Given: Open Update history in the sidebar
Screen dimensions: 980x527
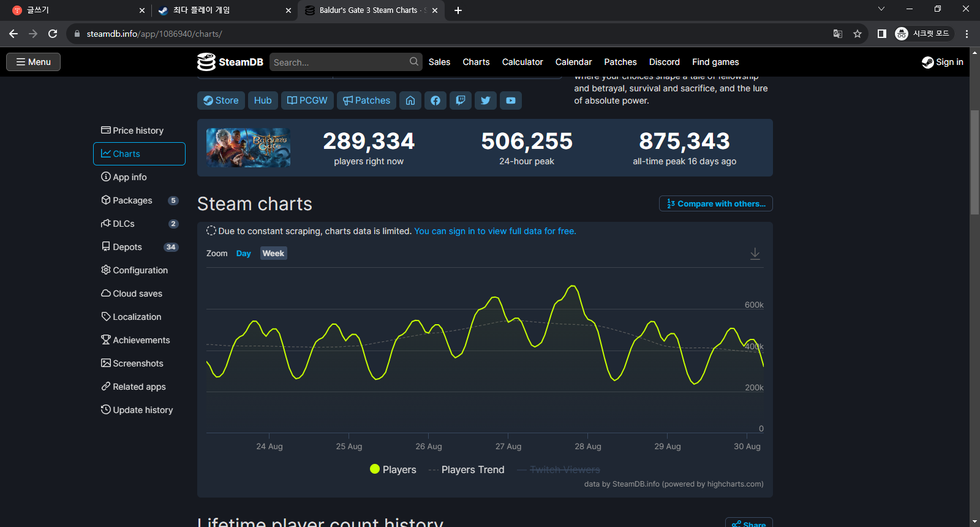Looking at the screenshot, I should click(139, 410).
